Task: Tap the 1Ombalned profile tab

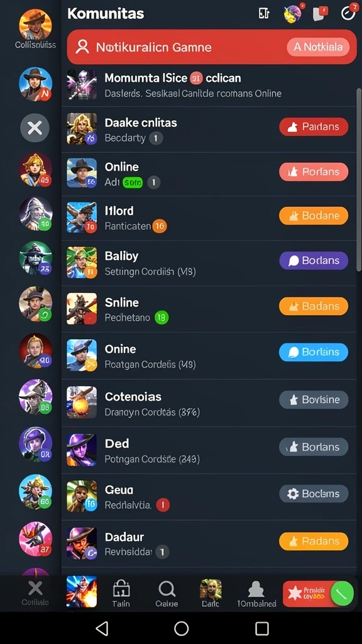Action: click(x=256, y=594)
